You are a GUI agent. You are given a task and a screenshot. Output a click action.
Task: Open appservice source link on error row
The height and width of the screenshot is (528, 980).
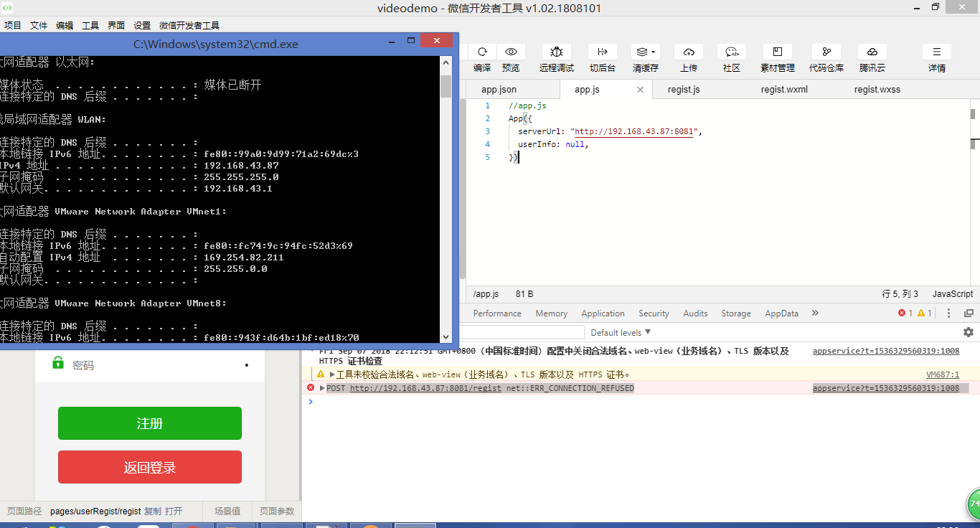pyautogui.click(x=886, y=388)
